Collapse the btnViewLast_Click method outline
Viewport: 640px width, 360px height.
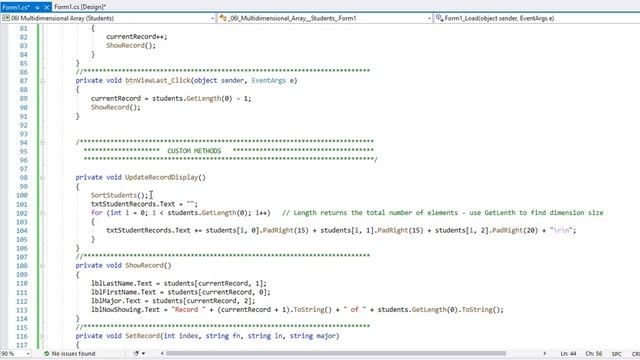pyautogui.click(x=42, y=81)
